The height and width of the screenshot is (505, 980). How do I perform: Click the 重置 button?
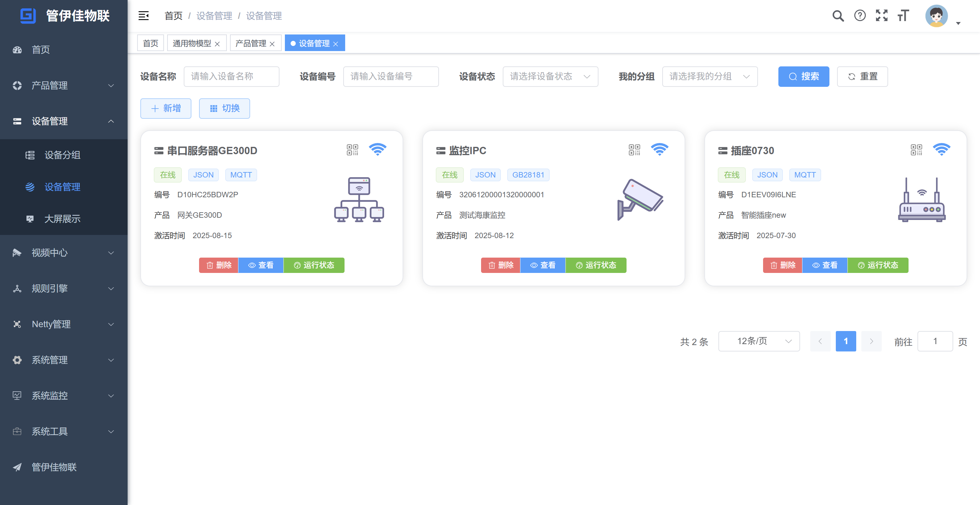point(862,77)
